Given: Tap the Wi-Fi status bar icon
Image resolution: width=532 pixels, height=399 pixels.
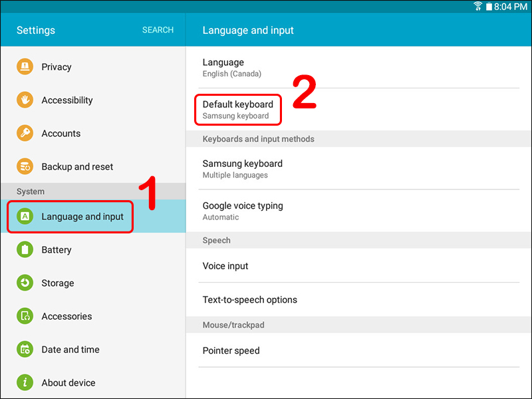Looking at the screenshot, I should pyautogui.click(x=477, y=6).
